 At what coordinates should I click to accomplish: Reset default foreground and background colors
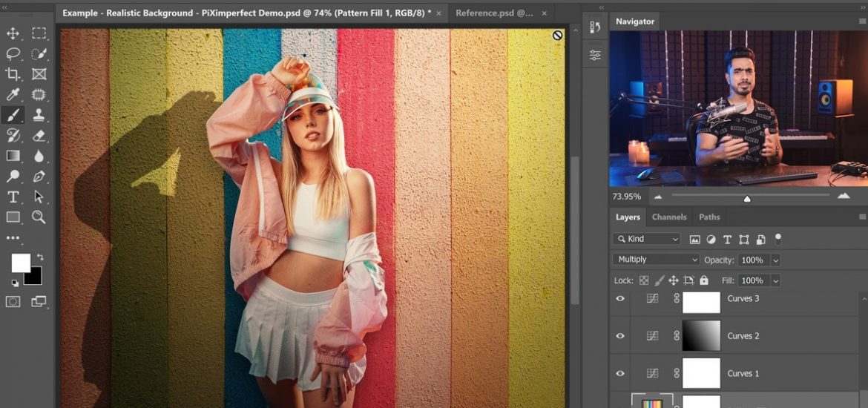(14, 283)
